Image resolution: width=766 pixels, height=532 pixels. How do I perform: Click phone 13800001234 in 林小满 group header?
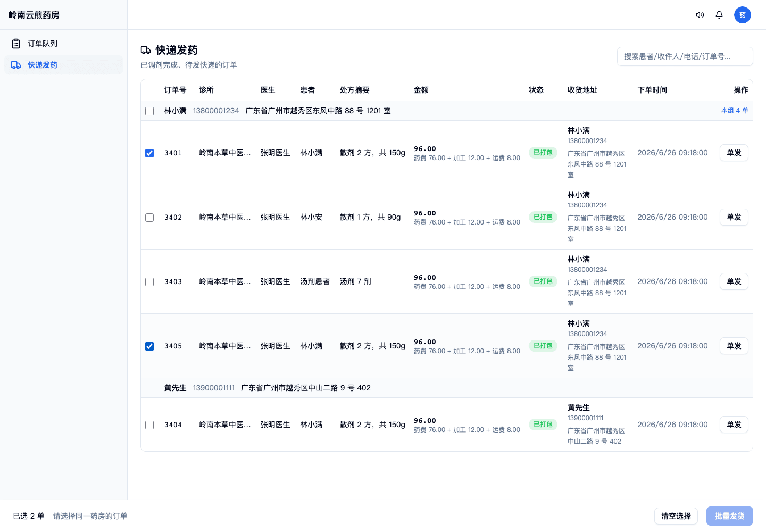tap(216, 111)
